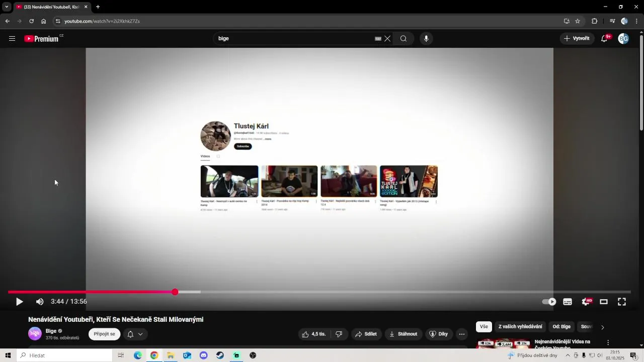644x362 pixels.
Task: Open more actions three-dot menu
Action: coord(462,334)
